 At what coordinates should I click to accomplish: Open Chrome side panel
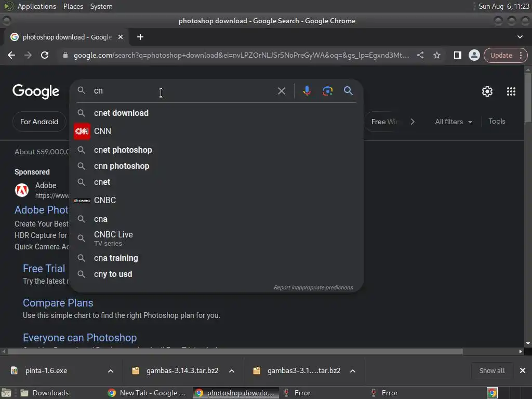click(457, 55)
